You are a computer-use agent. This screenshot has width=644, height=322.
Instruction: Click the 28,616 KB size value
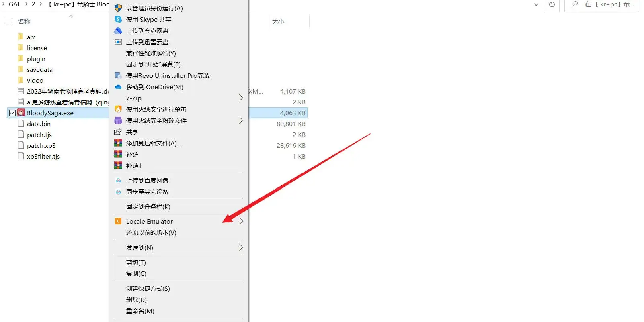point(291,145)
